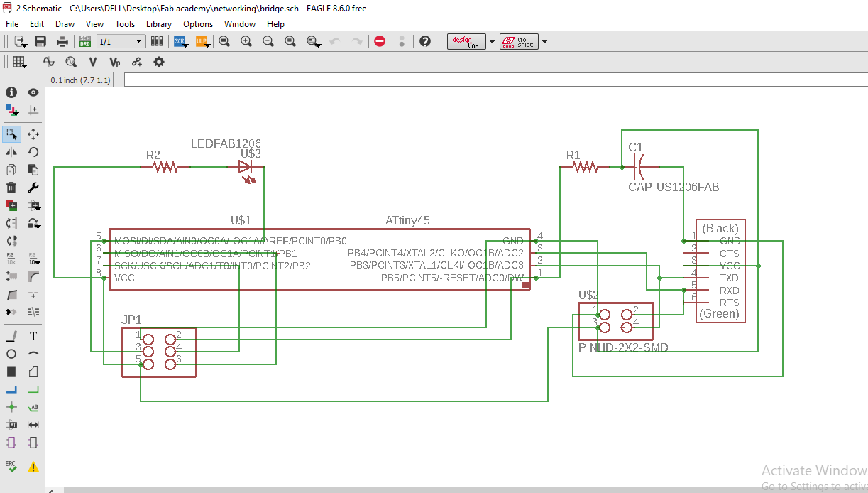This screenshot has width=868, height=493.
Task: Run the ERC check
Action: (11, 466)
